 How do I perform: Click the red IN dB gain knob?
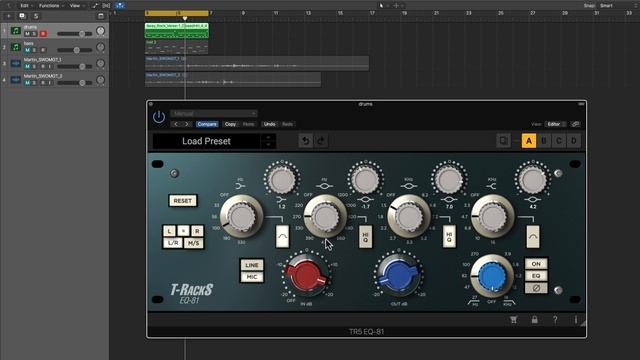(306, 276)
